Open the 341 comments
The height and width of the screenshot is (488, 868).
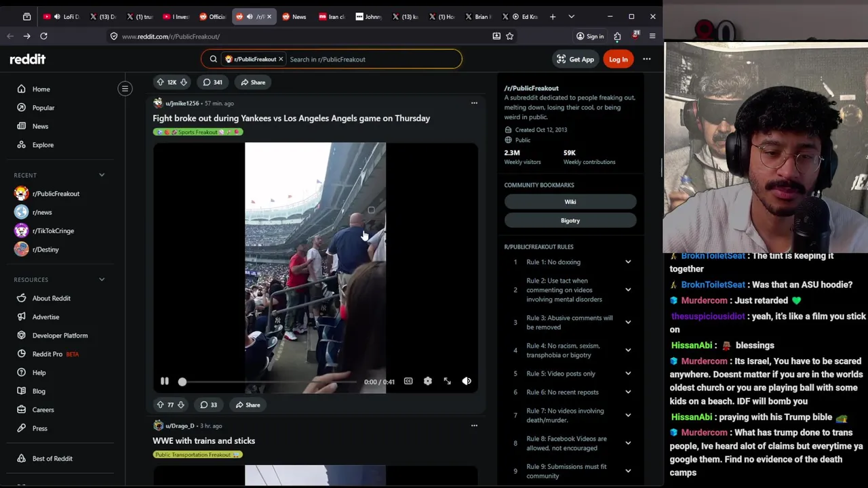pyautogui.click(x=212, y=82)
